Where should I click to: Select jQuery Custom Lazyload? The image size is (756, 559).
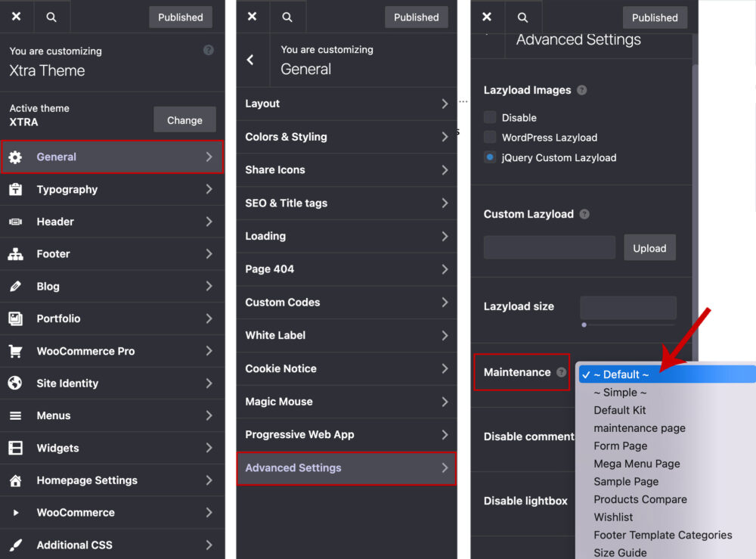(489, 157)
